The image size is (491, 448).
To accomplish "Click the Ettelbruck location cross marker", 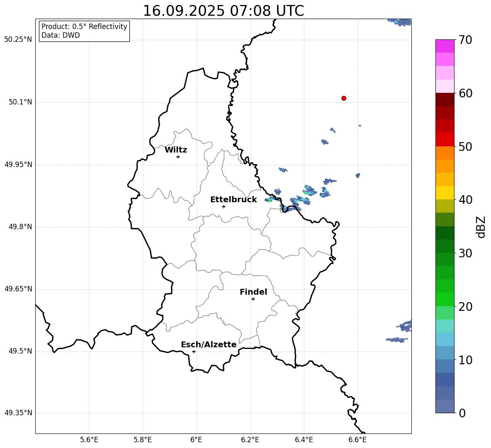I will tap(224, 206).
